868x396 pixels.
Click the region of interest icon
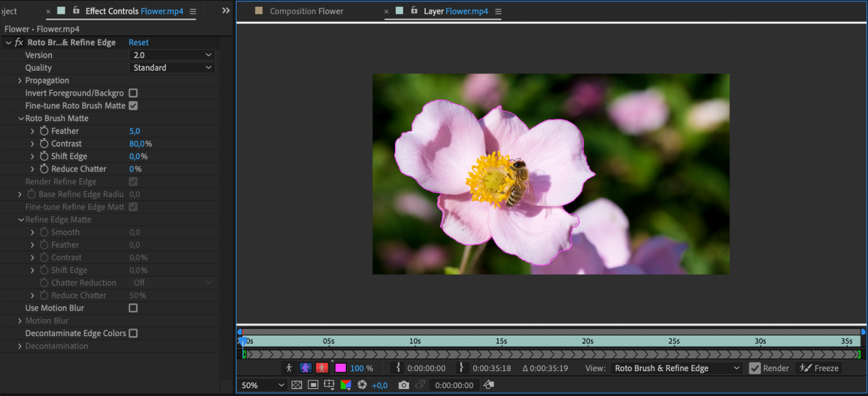tap(329, 385)
